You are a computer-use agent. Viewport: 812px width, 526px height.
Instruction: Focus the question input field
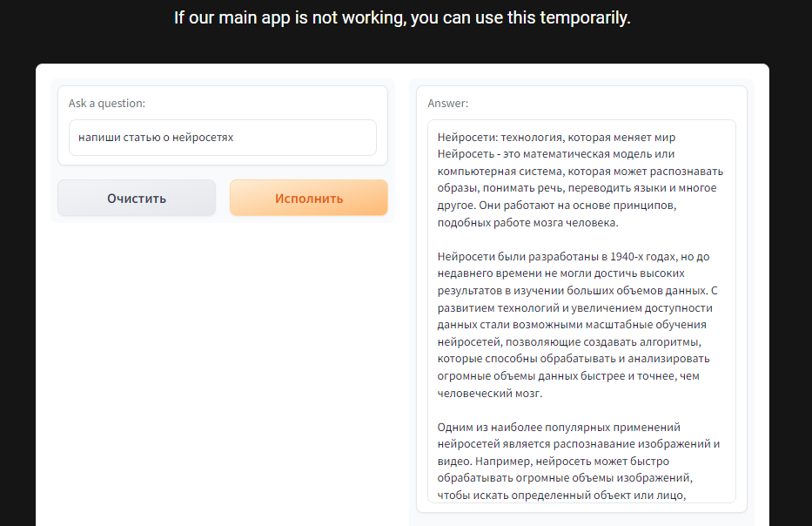[x=221, y=138]
